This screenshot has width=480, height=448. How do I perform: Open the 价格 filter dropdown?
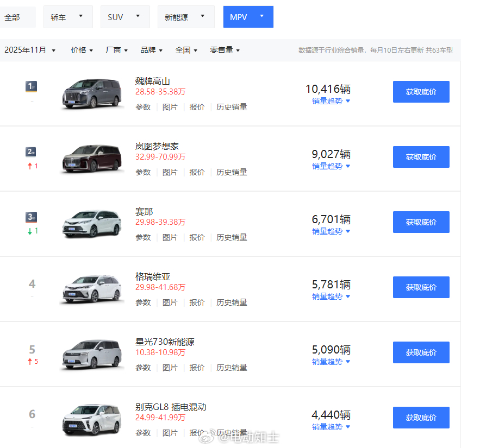tap(82, 50)
